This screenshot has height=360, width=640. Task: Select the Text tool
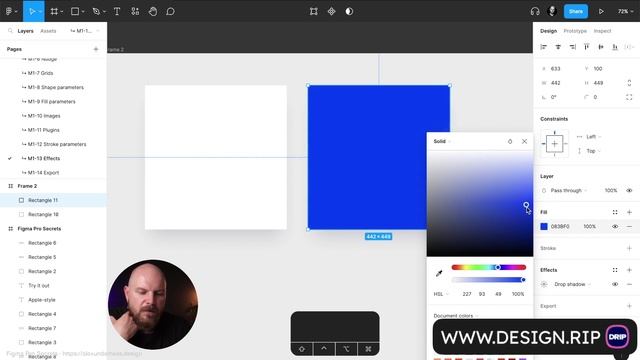pyautogui.click(x=117, y=11)
